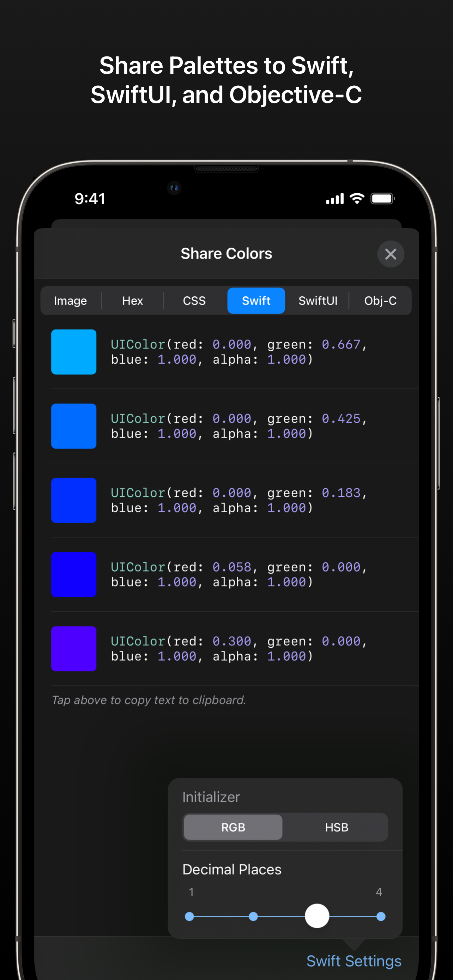Open Swift Settings link
The image size is (453, 980).
coord(354,961)
